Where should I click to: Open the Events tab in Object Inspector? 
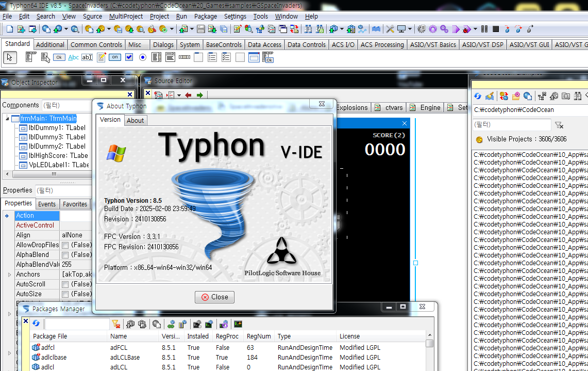tap(47, 204)
